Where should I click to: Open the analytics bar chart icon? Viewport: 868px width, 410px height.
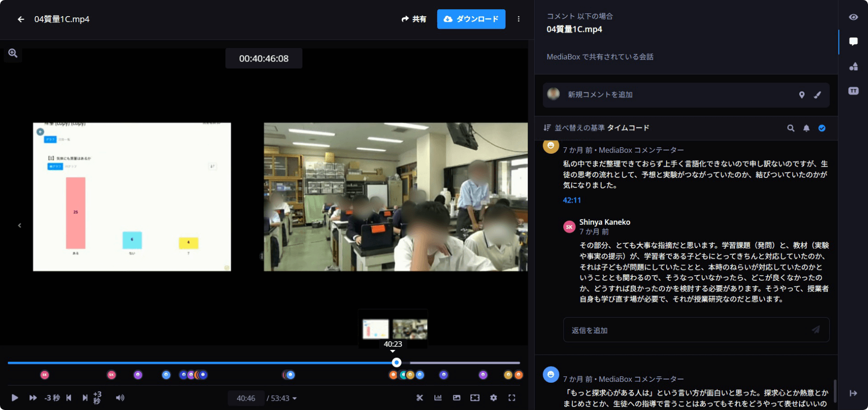(x=438, y=398)
